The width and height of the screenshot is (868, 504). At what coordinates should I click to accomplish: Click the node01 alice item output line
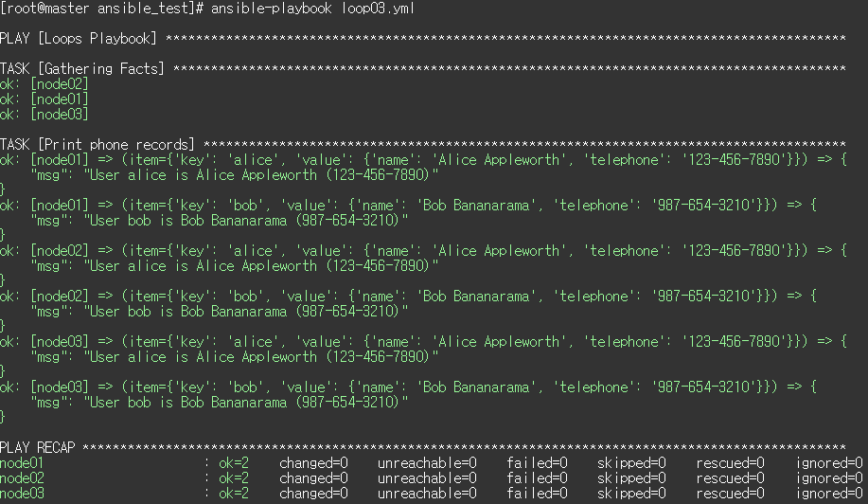tap(423, 159)
